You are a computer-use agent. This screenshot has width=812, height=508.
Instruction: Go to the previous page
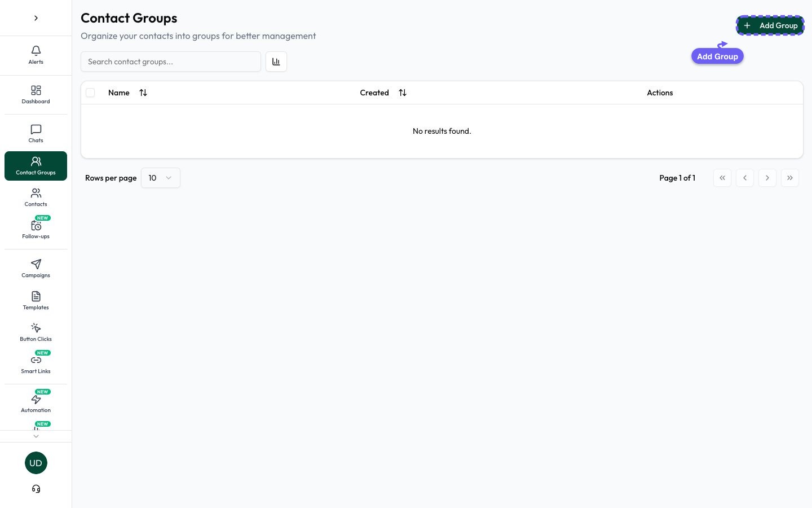tap(745, 178)
